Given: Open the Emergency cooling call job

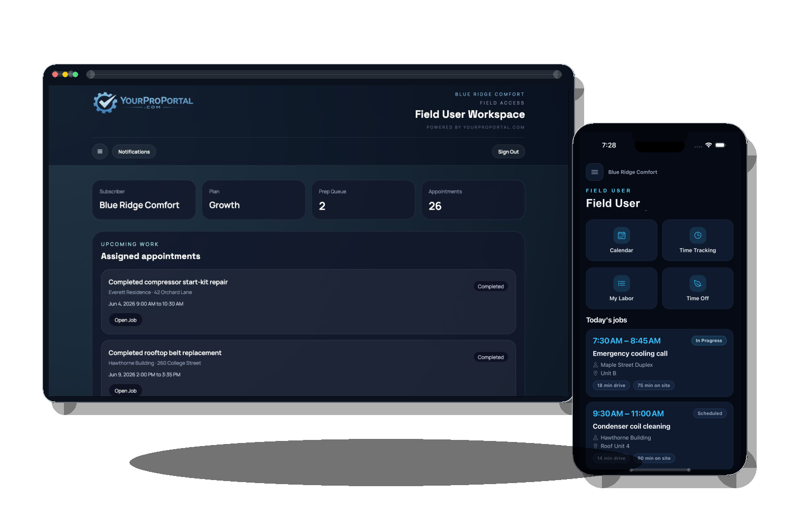Looking at the screenshot, I should tap(660, 363).
